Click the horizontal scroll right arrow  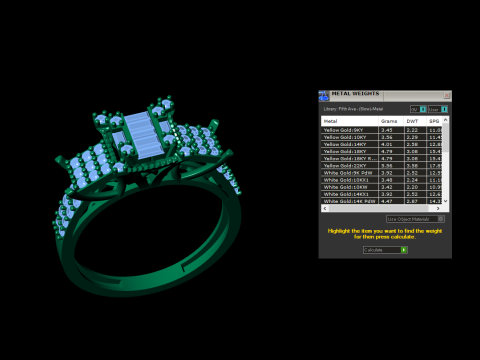[x=438, y=208]
